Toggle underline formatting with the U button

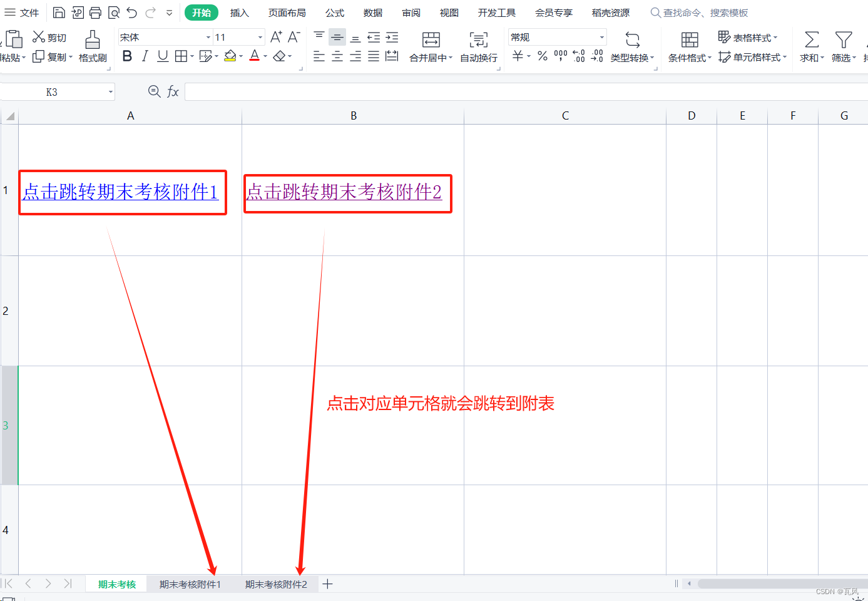click(163, 56)
